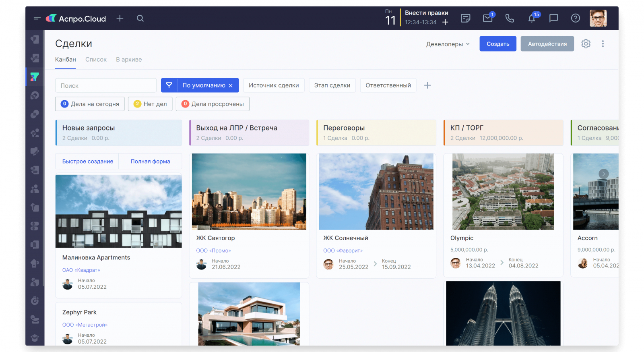Open the deals settings gear icon
Image resolution: width=644 pixels, height=352 pixels.
(586, 43)
